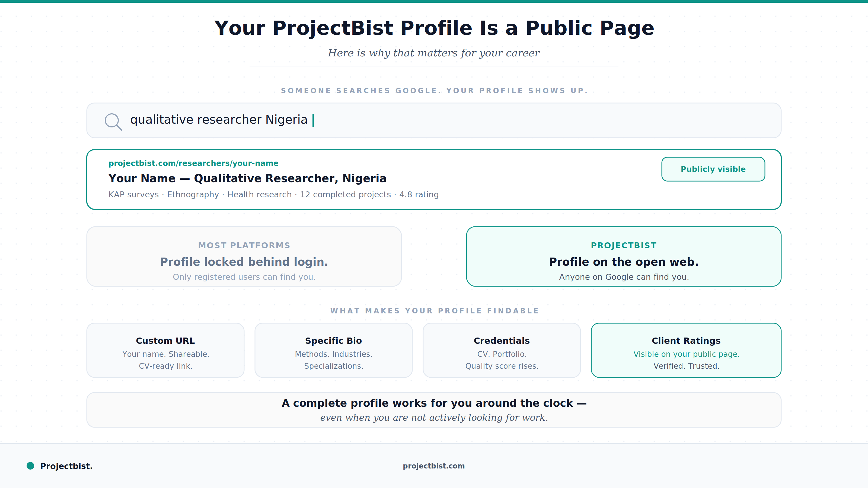Click the Client Ratings feature card
The height and width of the screenshot is (488, 868).
coord(686,350)
